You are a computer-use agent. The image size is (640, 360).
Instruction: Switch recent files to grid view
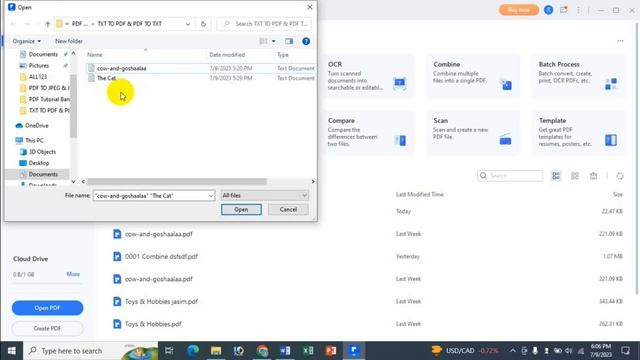click(575, 176)
